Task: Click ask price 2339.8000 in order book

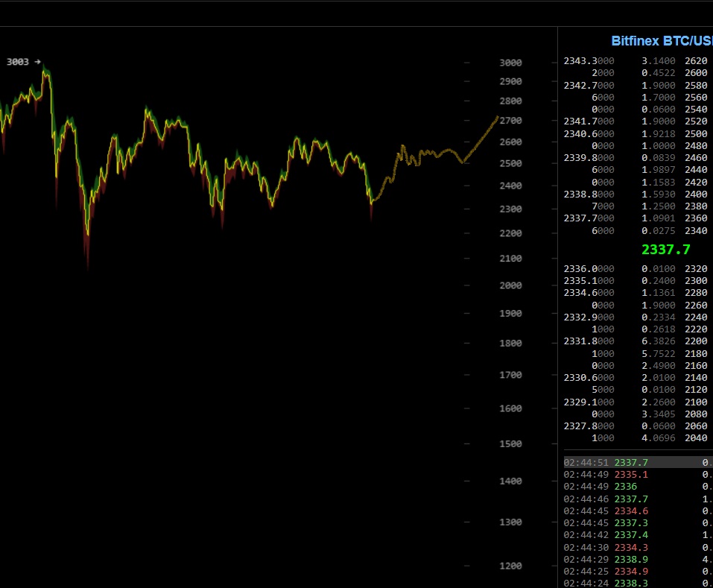Action: click(x=589, y=158)
